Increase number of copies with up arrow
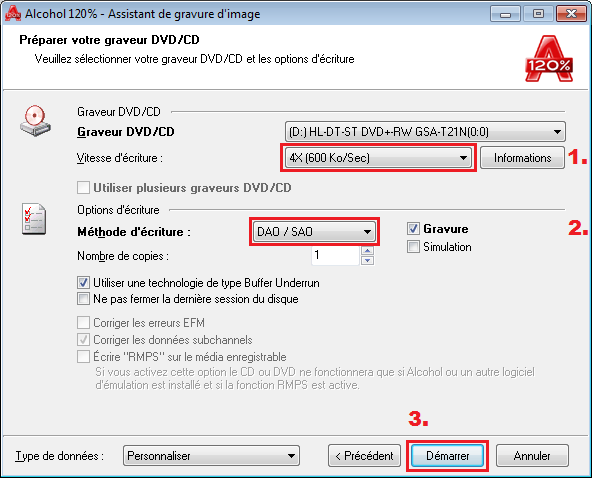 click(x=367, y=251)
